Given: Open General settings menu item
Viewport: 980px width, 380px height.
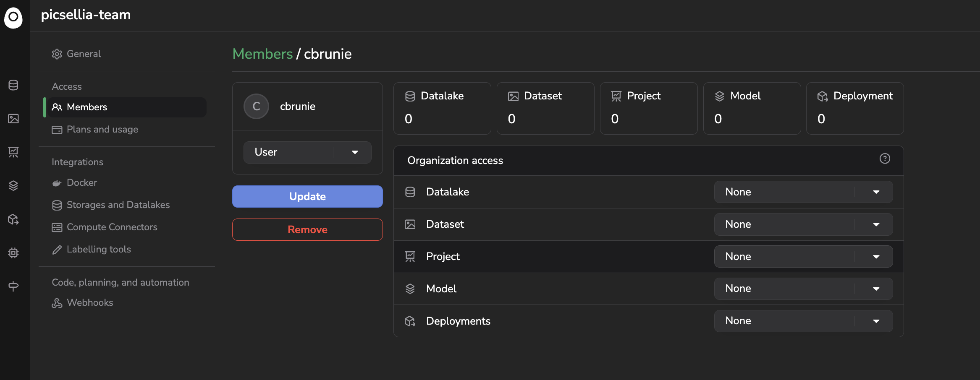Looking at the screenshot, I should pyautogui.click(x=84, y=54).
